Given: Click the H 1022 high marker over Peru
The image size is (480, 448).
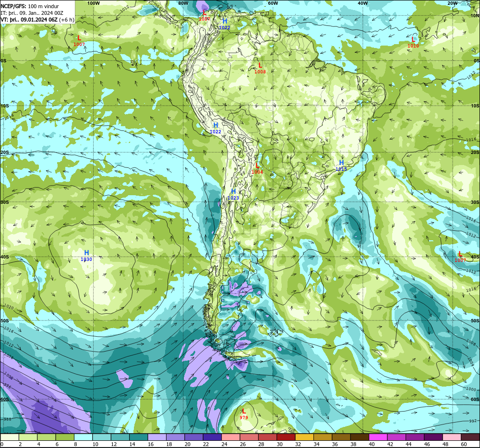Looking at the screenshot, I should [216, 128].
